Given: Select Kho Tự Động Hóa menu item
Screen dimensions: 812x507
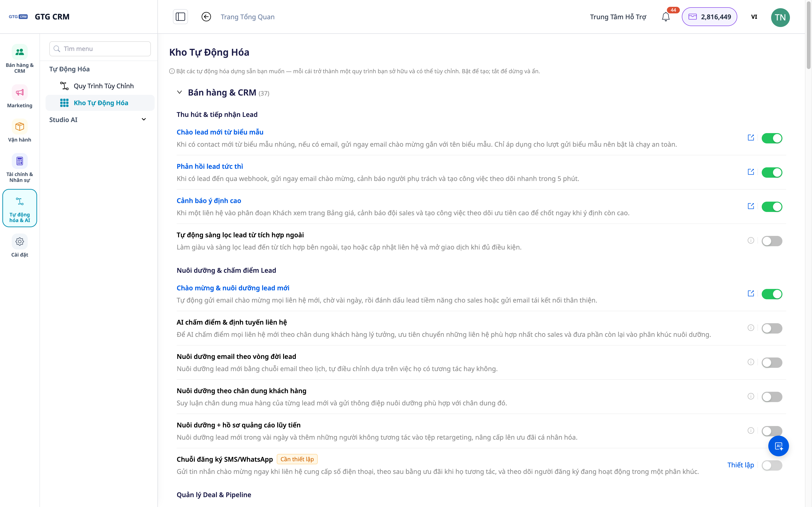Looking at the screenshot, I should (100, 103).
